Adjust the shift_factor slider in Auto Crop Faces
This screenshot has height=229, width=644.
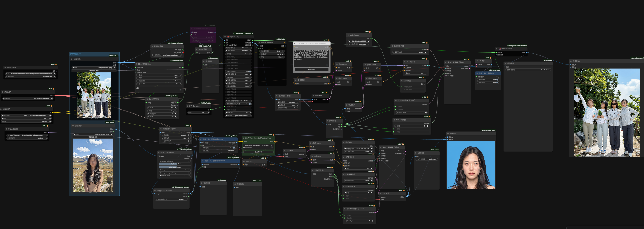175,167
